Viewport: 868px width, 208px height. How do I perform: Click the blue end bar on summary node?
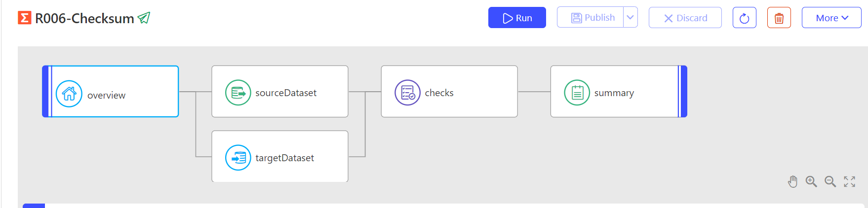(x=683, y=92)
